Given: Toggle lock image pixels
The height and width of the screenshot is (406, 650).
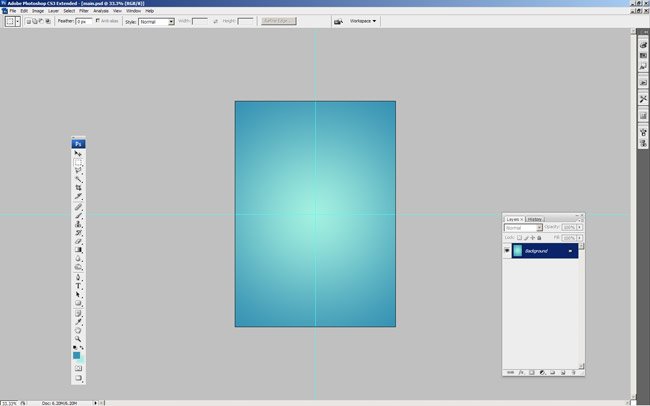Looking at the screenshot, I should 526,238.
